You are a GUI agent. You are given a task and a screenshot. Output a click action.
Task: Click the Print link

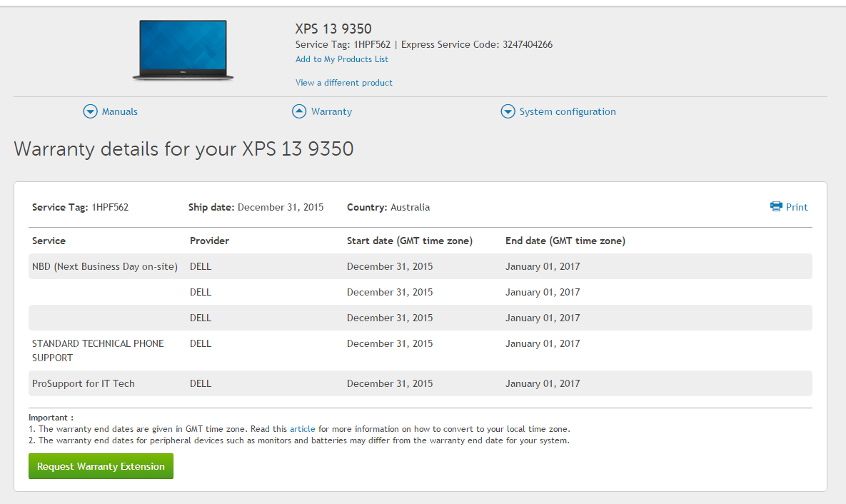796,207
